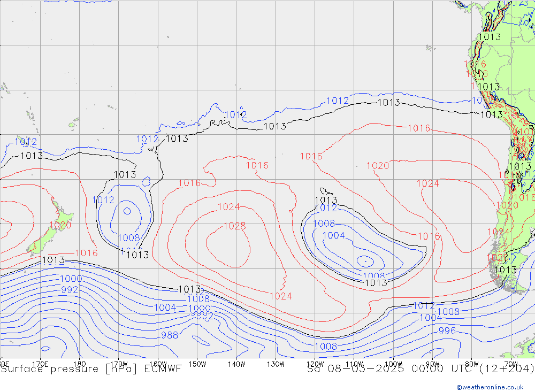Screen dimensions: 535x392
Task: Click the 110W longitude axis label
Action: point(354,364)
